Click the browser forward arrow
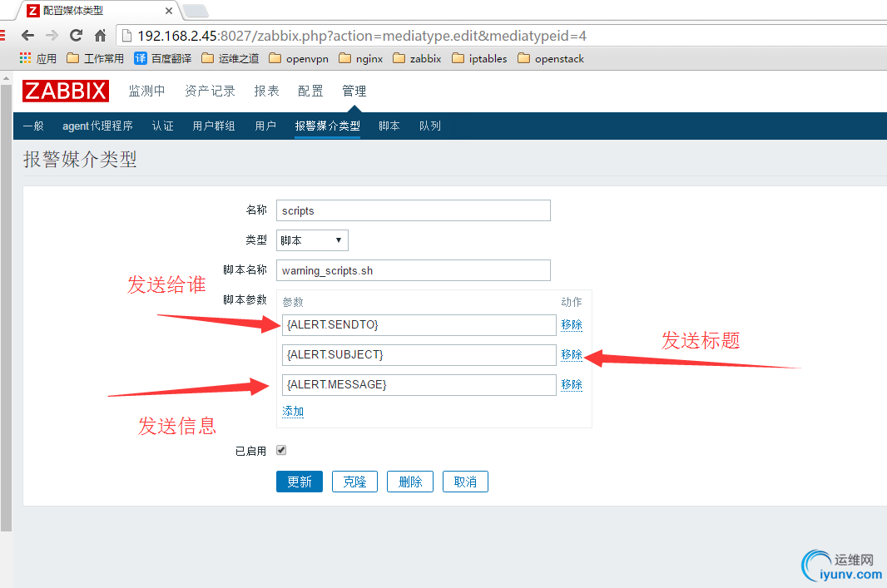 (52, 36)
